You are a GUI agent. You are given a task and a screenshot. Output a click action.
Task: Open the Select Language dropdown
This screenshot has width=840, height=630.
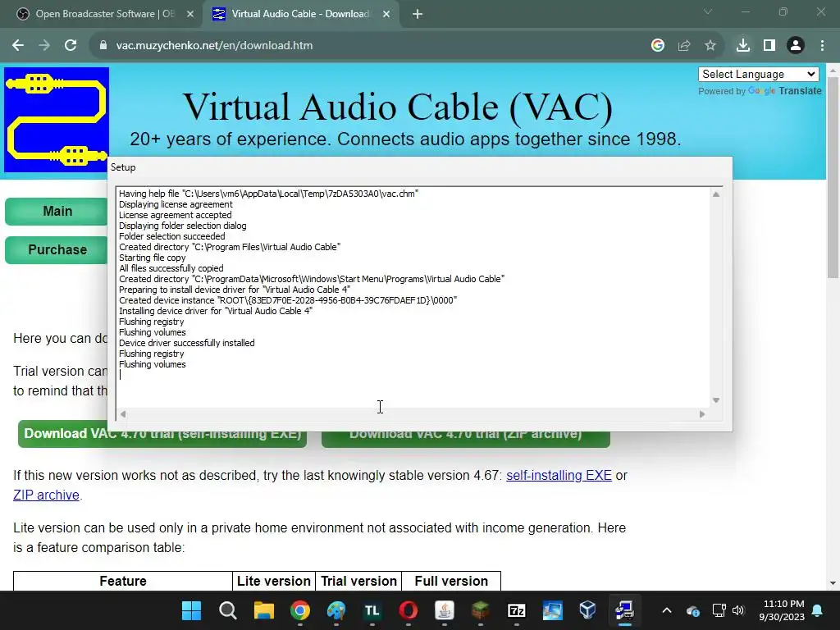tap(759, 75)
